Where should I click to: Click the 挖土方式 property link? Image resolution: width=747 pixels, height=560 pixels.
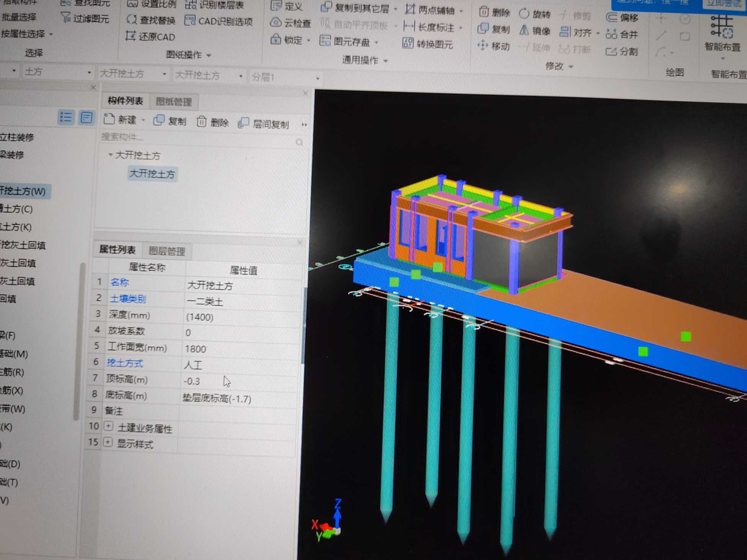(x=125, y=363)
